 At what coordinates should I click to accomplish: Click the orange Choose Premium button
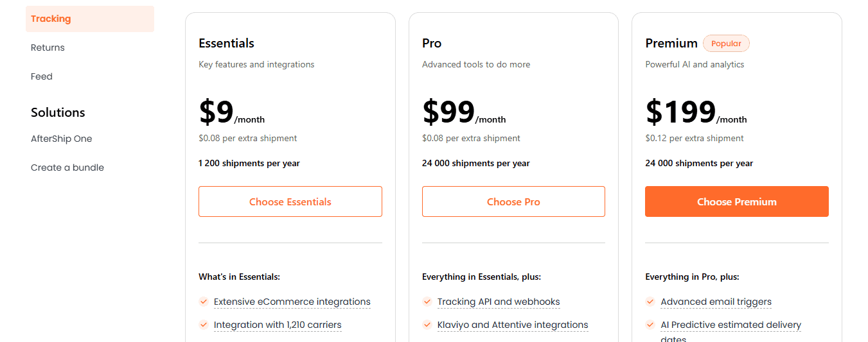point(737,201)
